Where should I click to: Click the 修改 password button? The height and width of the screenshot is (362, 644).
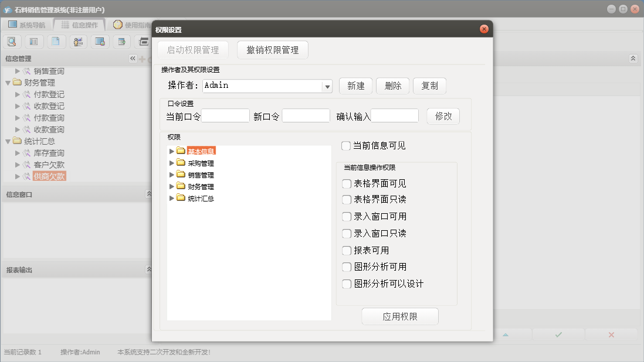[443, 117]
